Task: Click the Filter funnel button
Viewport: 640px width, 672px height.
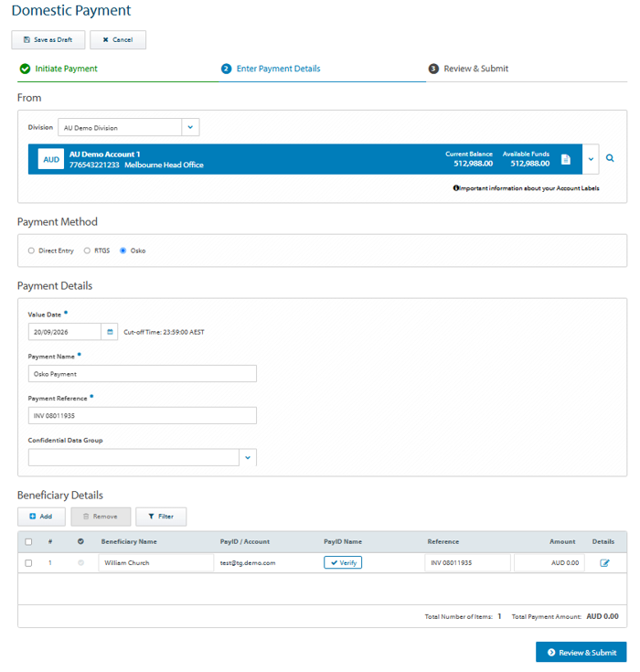Action: click(161, 517)
